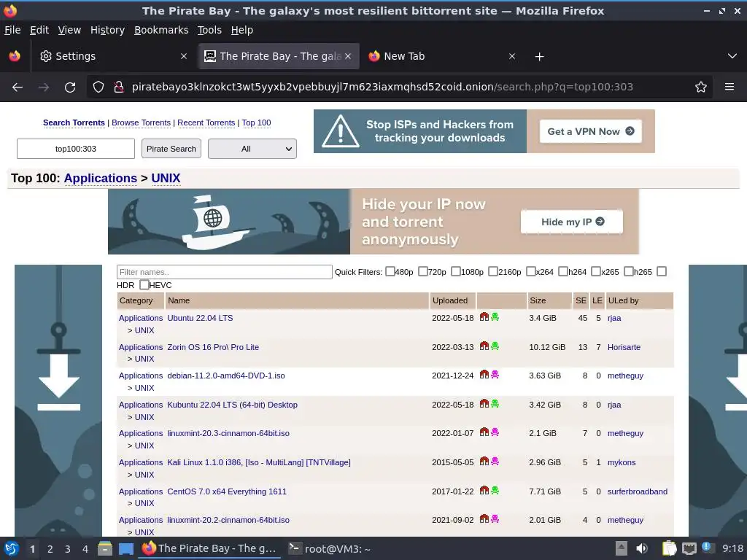Open the Top 100 link
This screenshot has height=560, width=747.
click(256, 122)
